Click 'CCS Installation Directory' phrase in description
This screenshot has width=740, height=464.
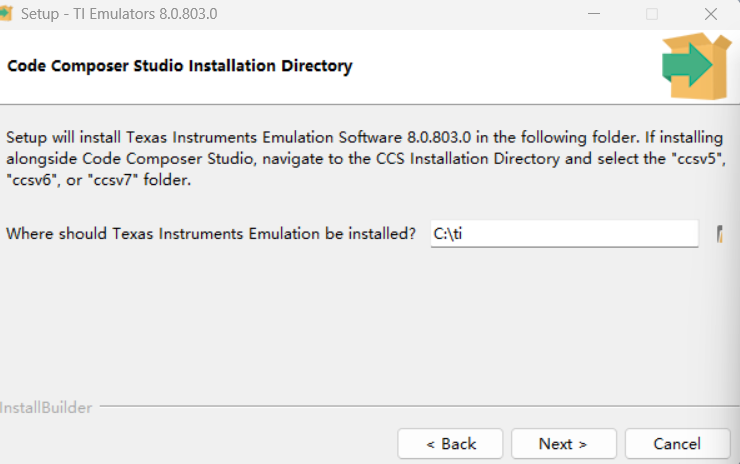click(468, 159)
